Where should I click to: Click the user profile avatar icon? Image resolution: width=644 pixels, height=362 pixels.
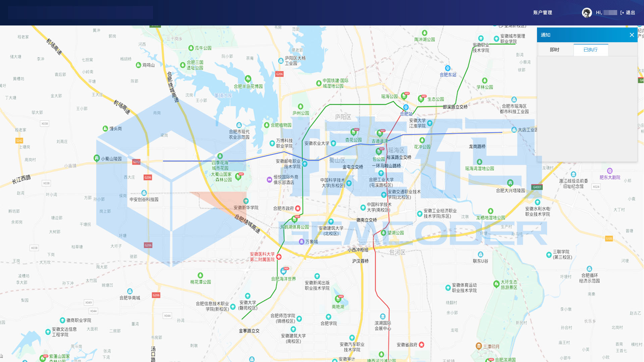click(x=587, y=12)
